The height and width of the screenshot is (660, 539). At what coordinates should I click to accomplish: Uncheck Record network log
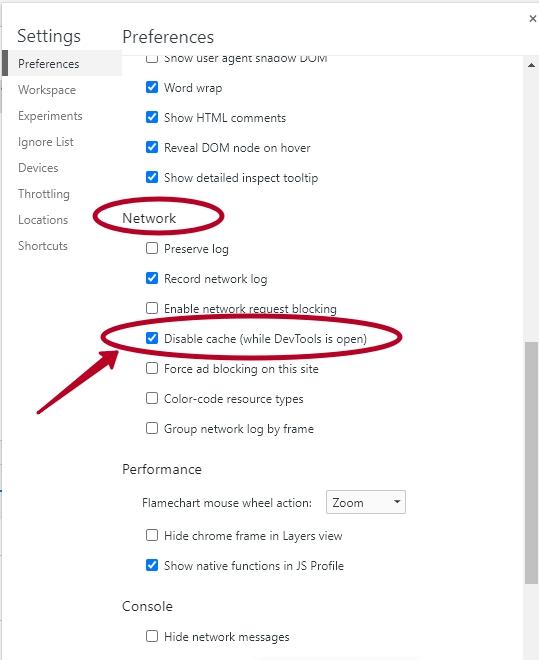point(152,278)
